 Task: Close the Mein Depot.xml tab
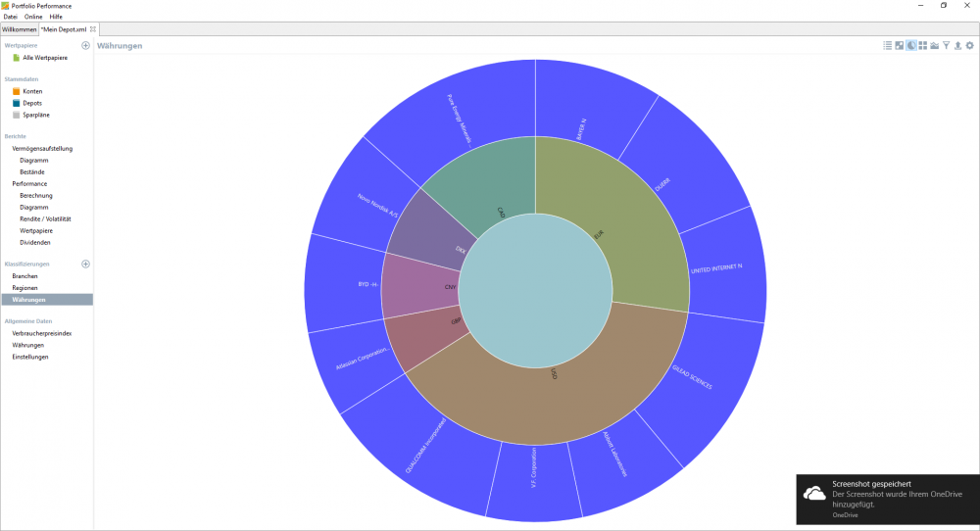(x=93, y=29)
